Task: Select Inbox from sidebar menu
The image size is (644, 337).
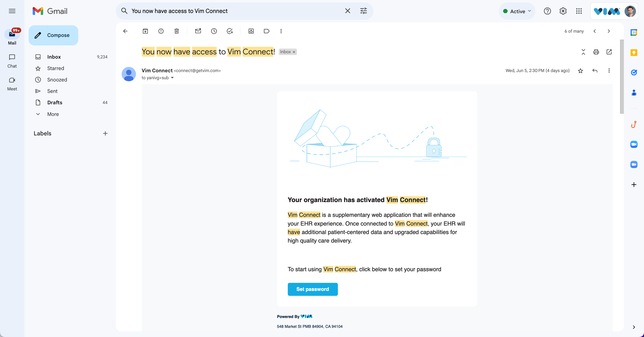Action: (x=54, y=57)
